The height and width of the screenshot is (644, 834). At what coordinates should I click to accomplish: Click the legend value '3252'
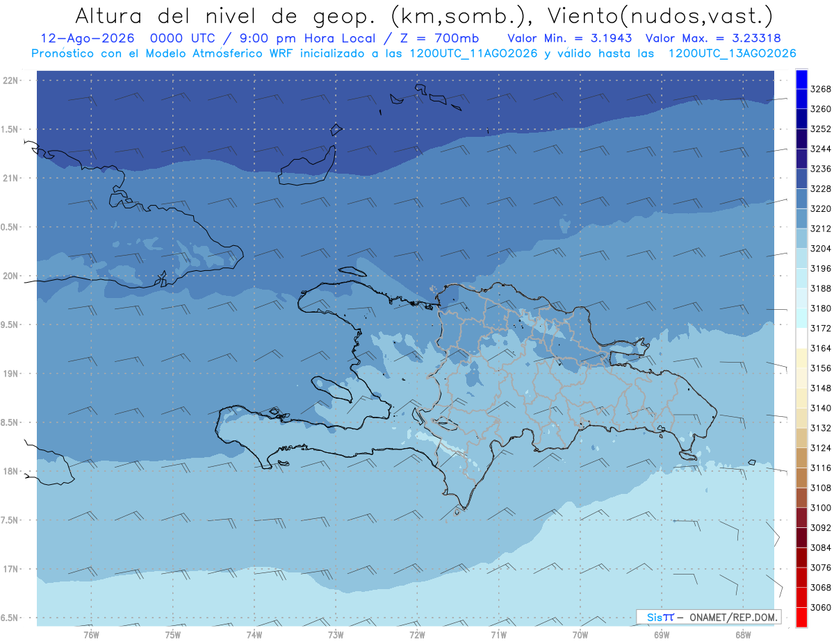click(x=821, y=129)
